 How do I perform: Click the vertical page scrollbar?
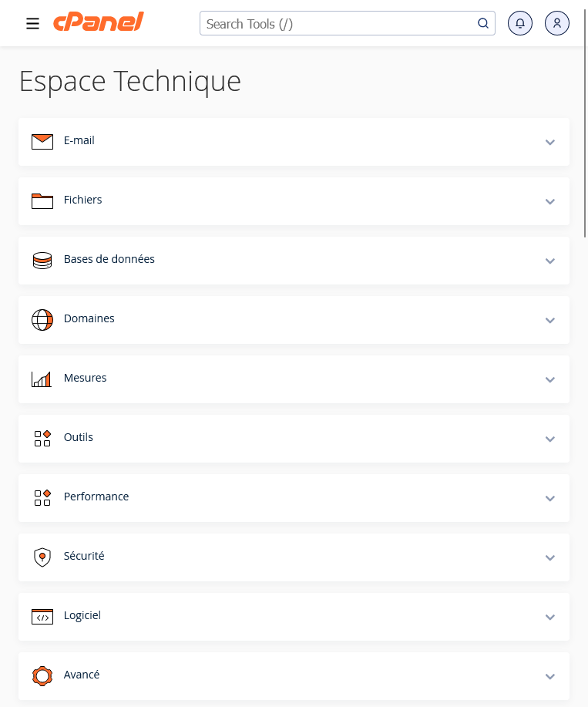tap(585, 143)
